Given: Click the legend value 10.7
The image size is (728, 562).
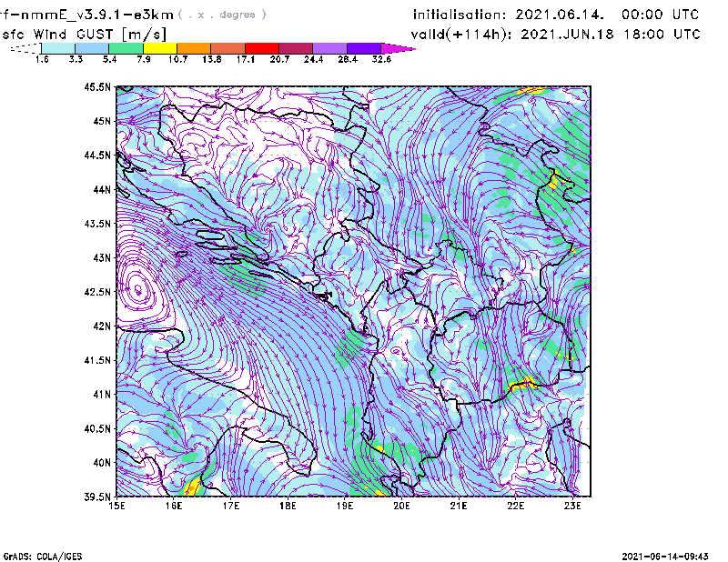Looking at the screenshot, I should (x=177, y=59).
